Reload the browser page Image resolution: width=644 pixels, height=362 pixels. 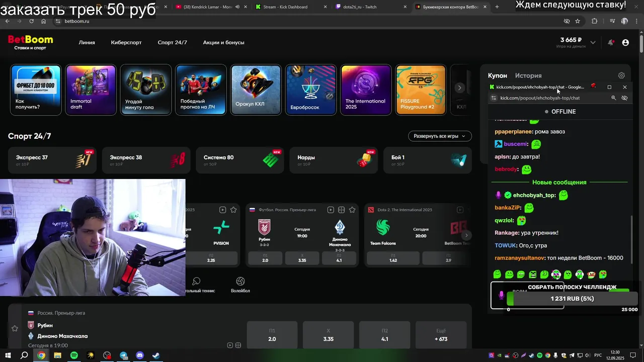(31, 21)
